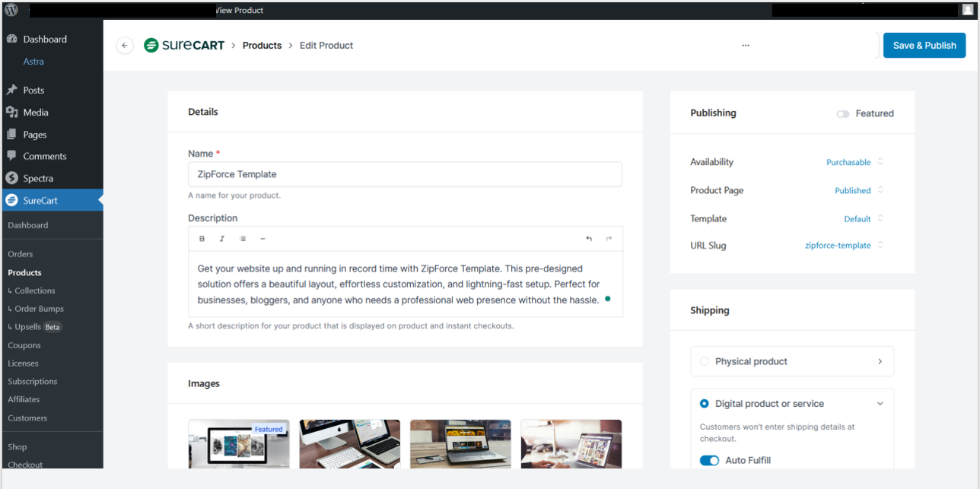The width and height of the screenshot is (980, 489).
Task: Open Template Default dropdown
Action: pyautogui.click(x=864, y=218)
